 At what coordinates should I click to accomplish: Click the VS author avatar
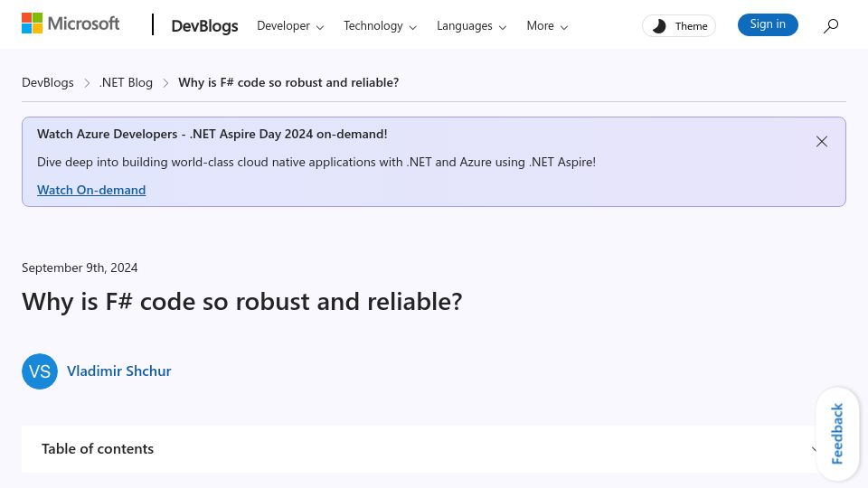[40, 371]
